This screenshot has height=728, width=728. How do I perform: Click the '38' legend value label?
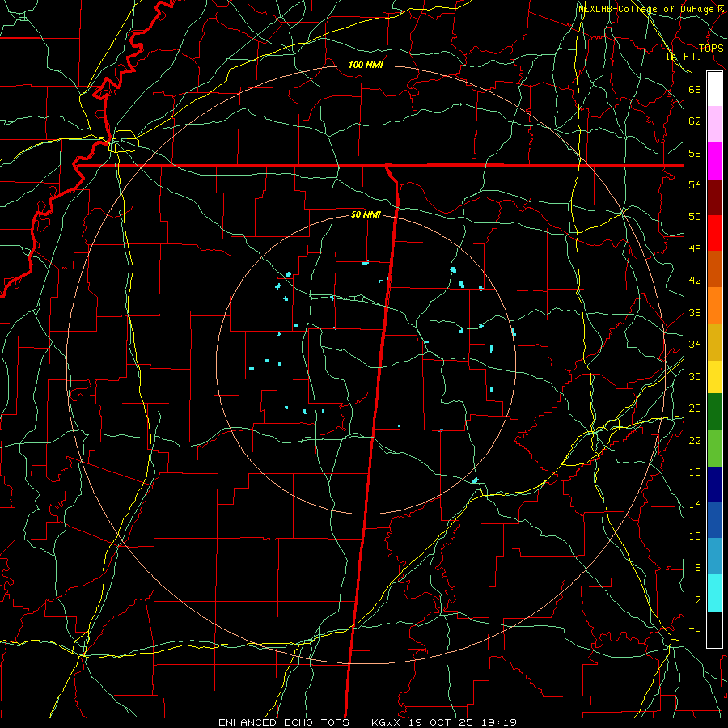tap(695, 313)
